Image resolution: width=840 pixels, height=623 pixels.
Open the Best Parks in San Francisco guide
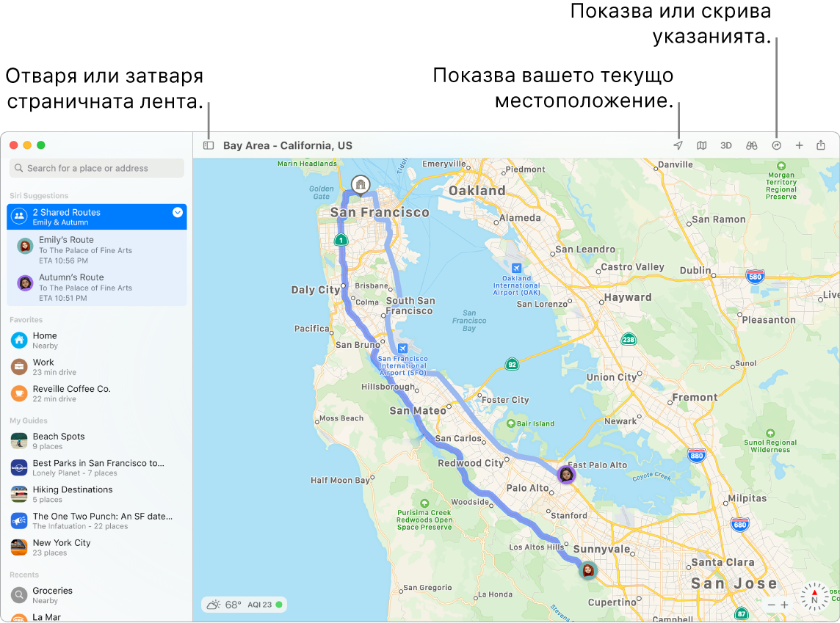point(96,467)
